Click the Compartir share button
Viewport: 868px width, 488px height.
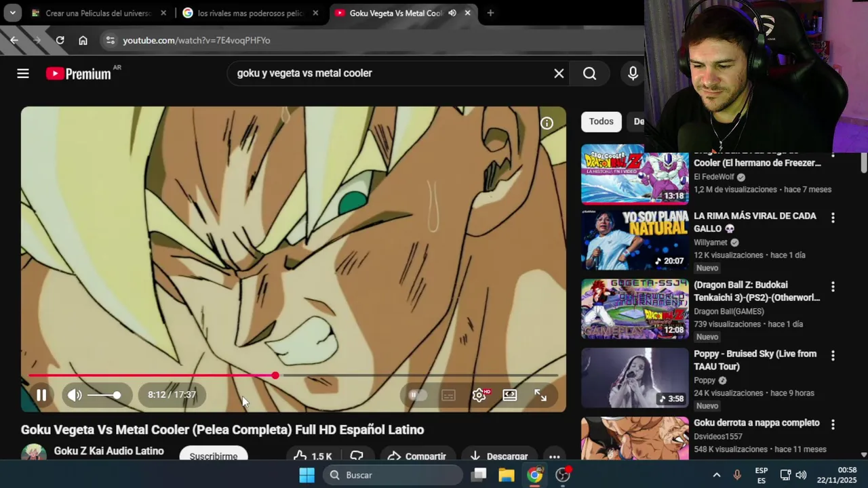point(416,455)
